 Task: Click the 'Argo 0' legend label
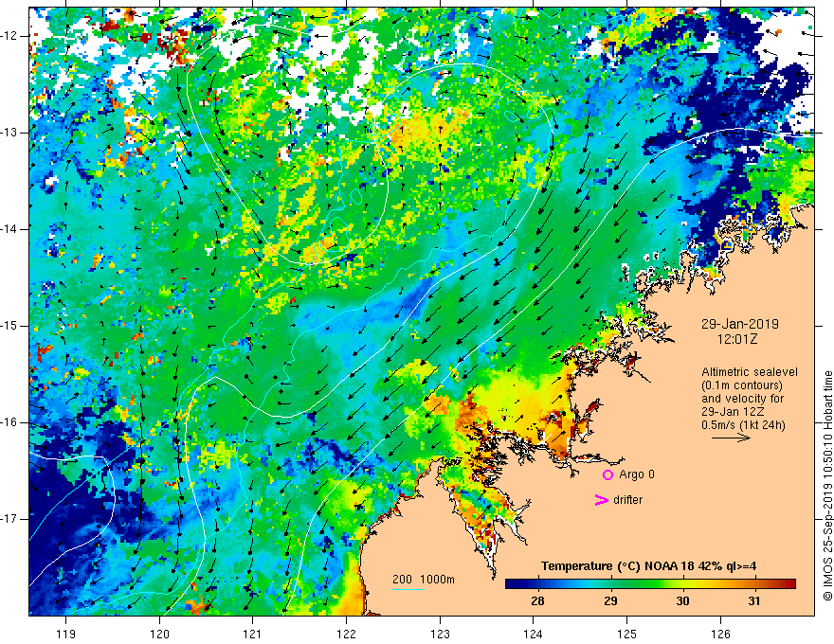[x=637, y=474]
